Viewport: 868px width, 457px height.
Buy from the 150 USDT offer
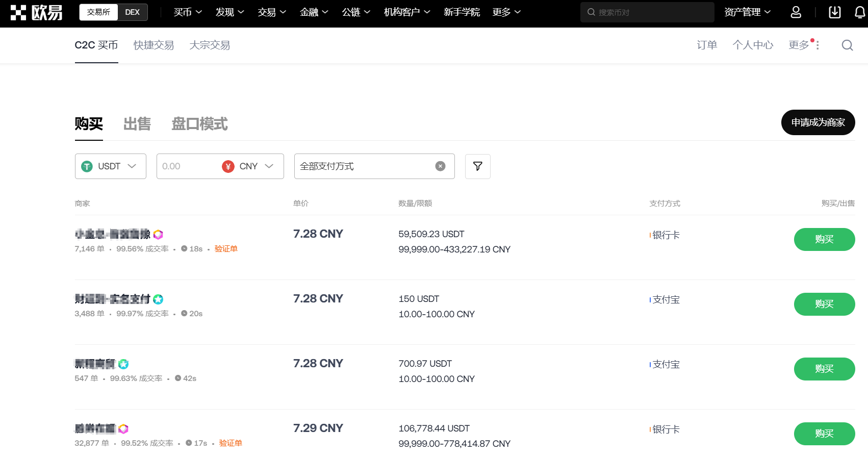824,304
